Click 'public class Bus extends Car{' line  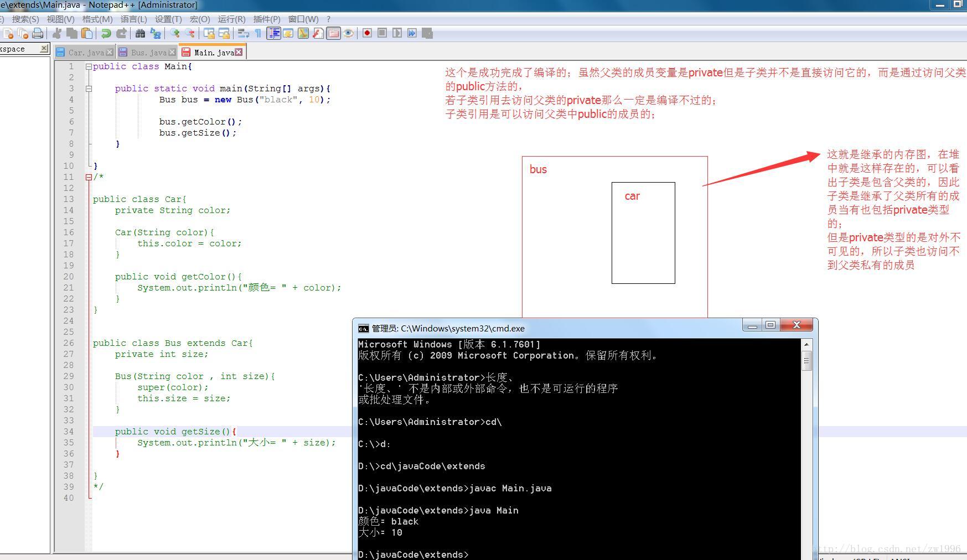click(173, 343)
